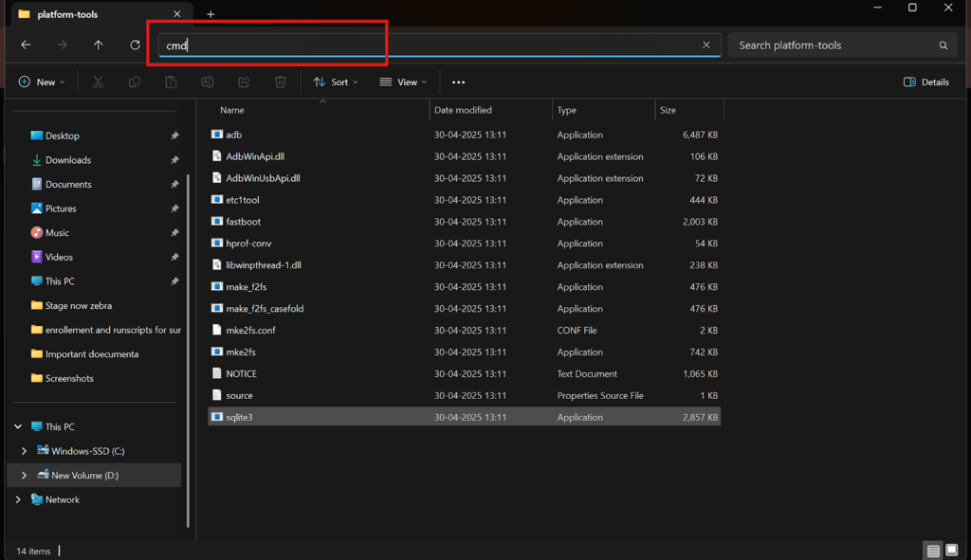Open the See more ellipsis menu
This screenshot has height=560, width=971.
point(459,82)
